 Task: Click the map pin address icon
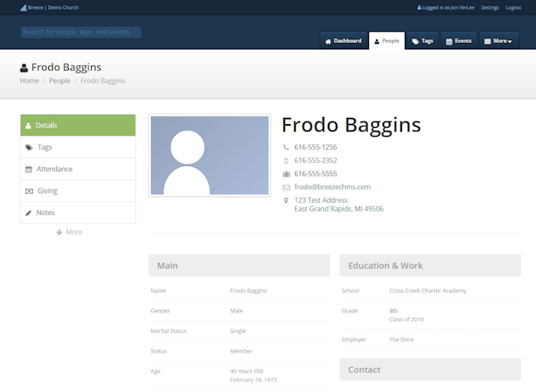[286, 201]
